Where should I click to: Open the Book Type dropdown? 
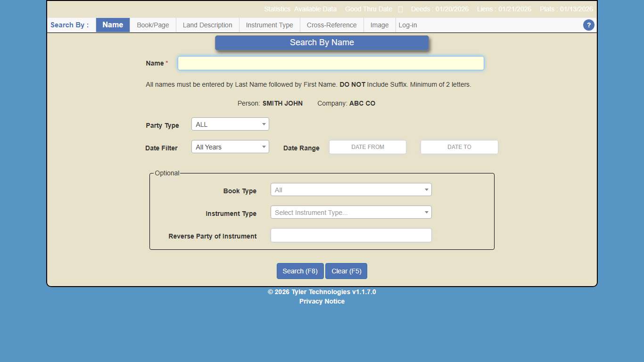(x=351, y=189)
